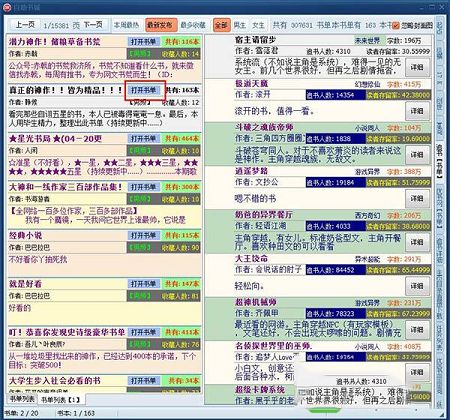Screen dimensions: 450x420
Task: Click the 西方奇幻 tag of 奶爸的异界餐厅
Action: (x=367, y=216)
